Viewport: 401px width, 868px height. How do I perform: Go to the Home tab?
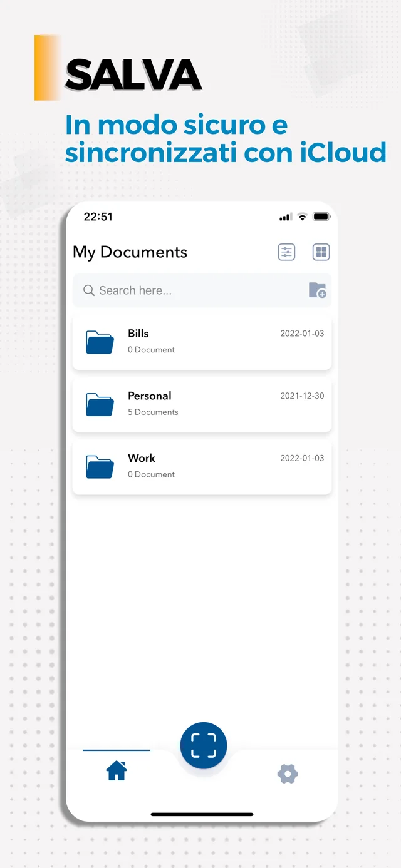[117, 771]
